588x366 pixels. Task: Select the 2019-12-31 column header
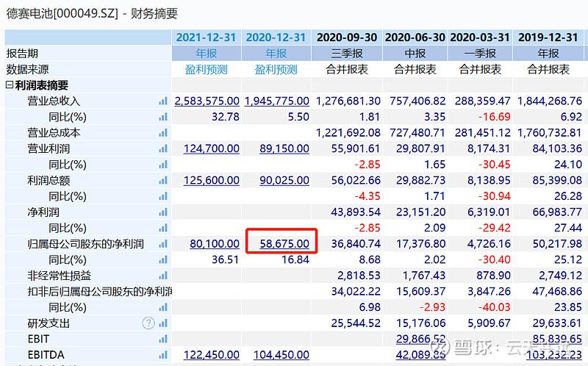548,37
